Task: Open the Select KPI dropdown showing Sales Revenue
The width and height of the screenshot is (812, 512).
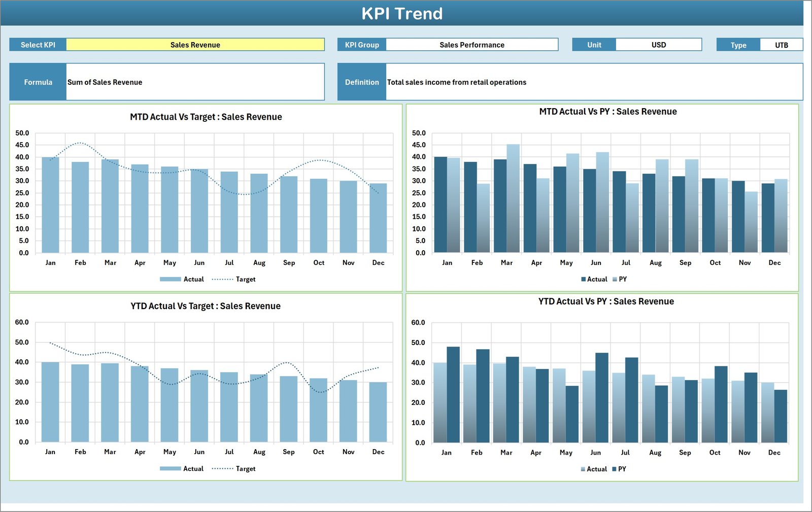Action: [195, 45]
